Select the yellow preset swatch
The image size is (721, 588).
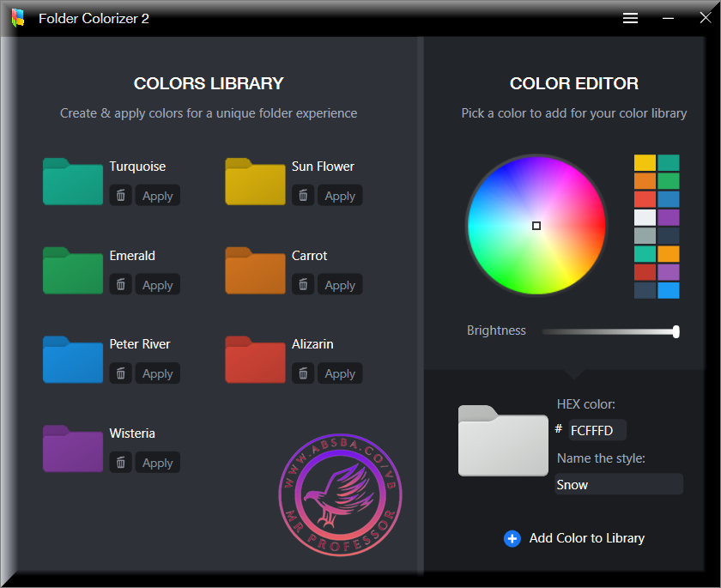tap(645, 163)
